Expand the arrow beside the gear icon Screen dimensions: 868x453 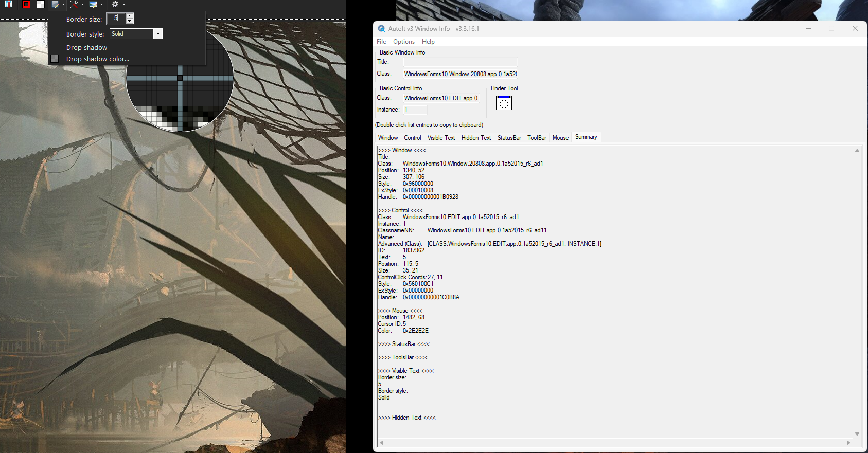coord(123,5)
